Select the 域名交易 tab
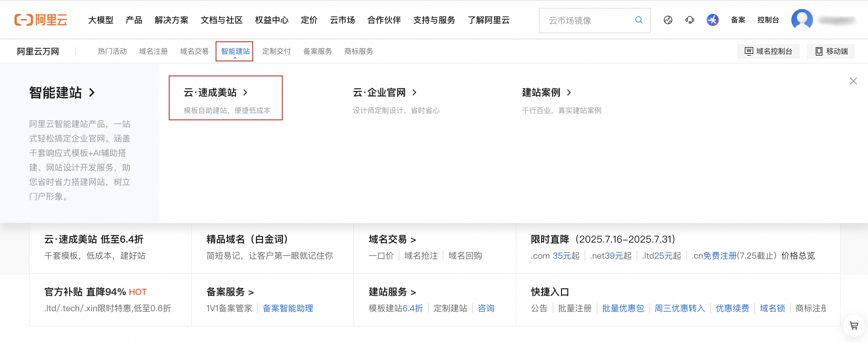 [x=194, y=51]
